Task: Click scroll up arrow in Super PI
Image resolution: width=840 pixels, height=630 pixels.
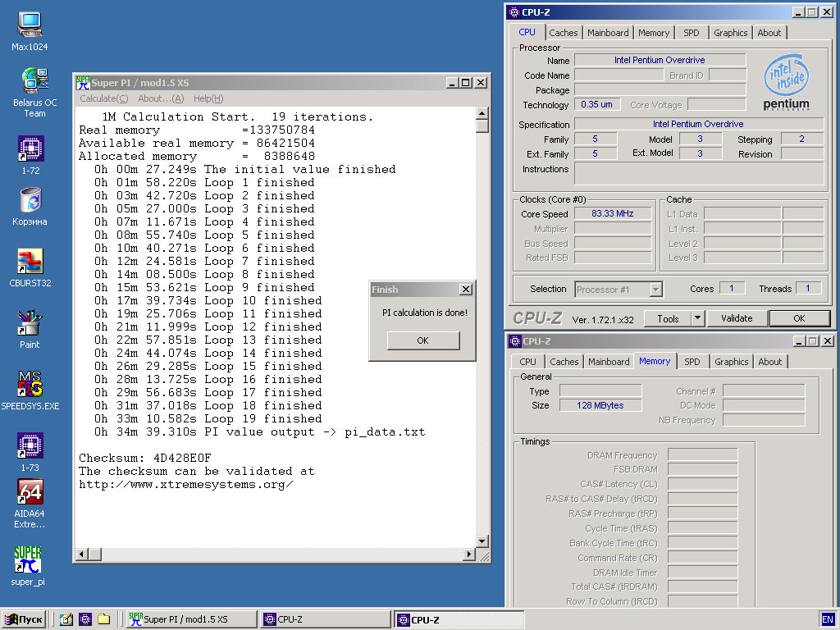Action: [x=482, y=113]
